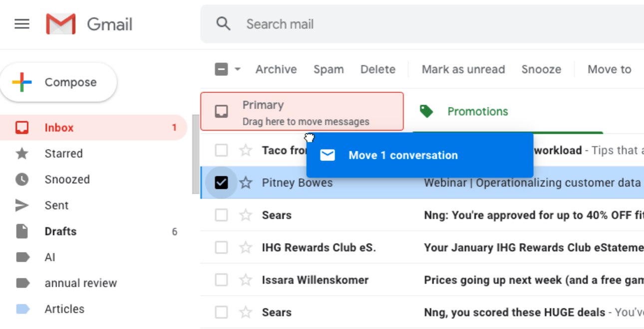Screen dimensions: 644x329
Task: Click the Compose button
Action: (58, 82)
